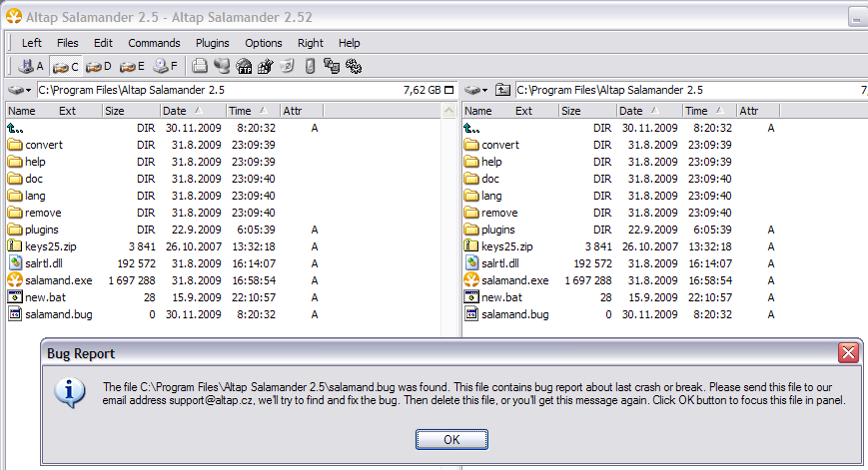
Task: Open the Plugins menu
Action: point(212,43)
